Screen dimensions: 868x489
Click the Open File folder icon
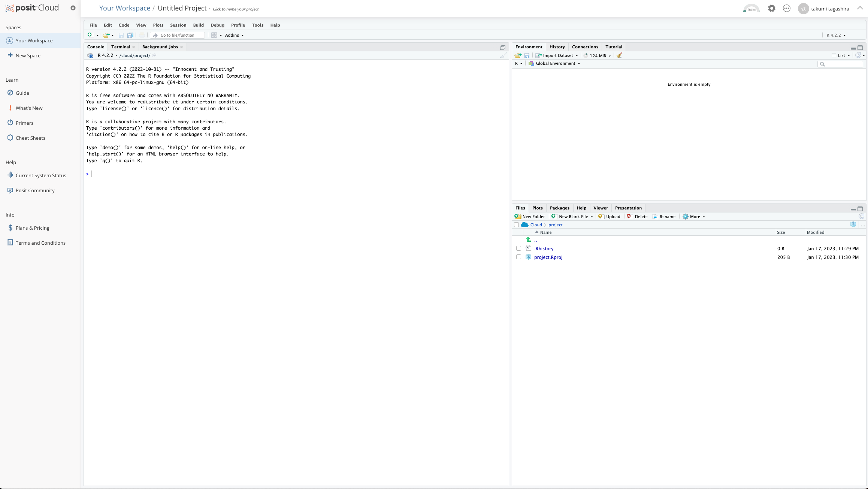pyautogui.click(x=106, y=35)
